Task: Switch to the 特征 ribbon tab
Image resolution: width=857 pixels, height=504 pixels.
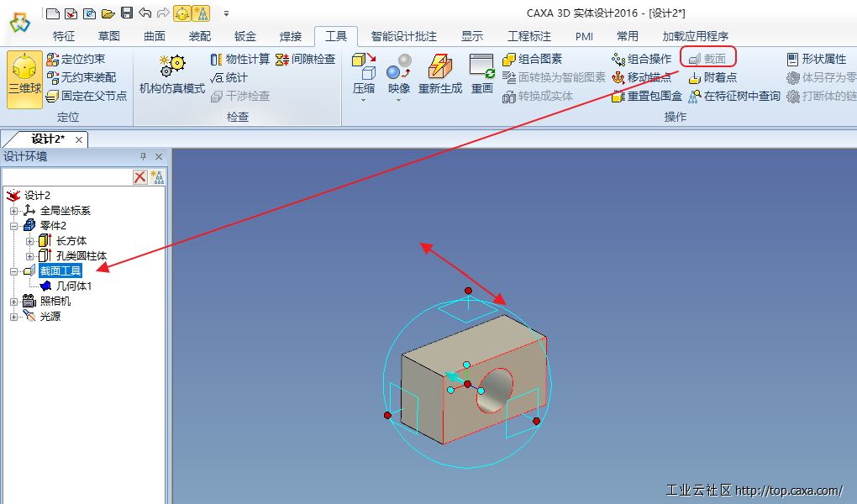Action: 64,36
